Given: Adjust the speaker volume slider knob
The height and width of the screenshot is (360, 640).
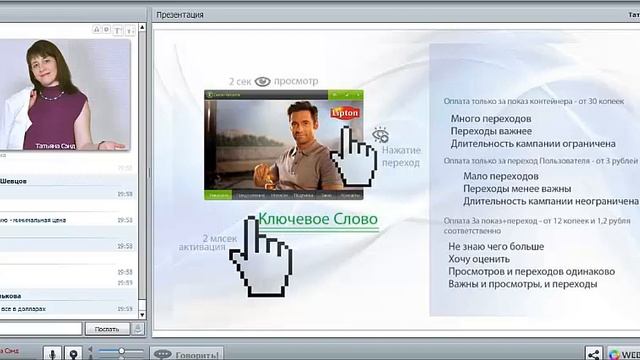Looking at the screenshot, I should click(x=121, y=351).
